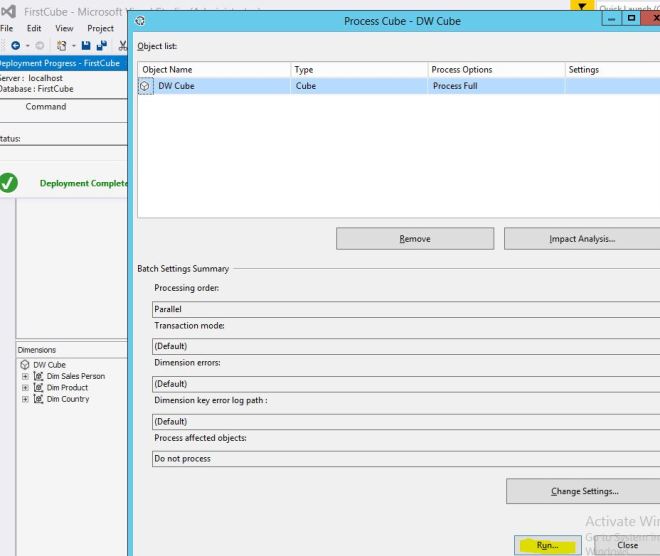The height and width of the screenshot is (556, 660).
Task: Expand the Dim Sales Person node
Action: (x=24, y=377)
